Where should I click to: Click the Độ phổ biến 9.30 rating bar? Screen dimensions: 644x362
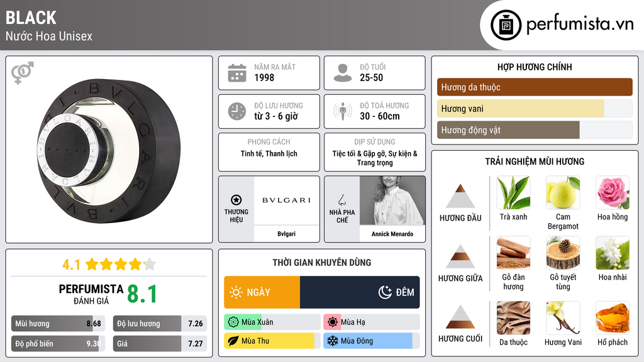click(58, 344)
